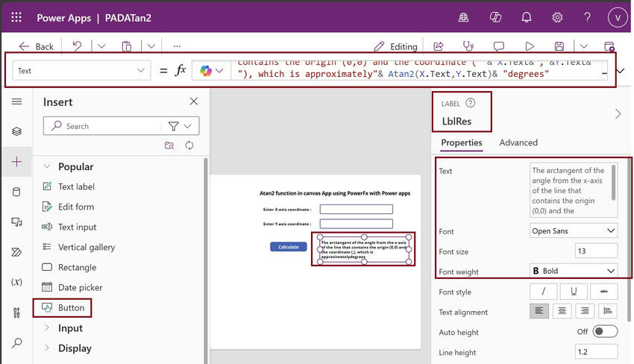Open the settings gear
Screen dimensions: 634x364
click(x=557, y=17)
